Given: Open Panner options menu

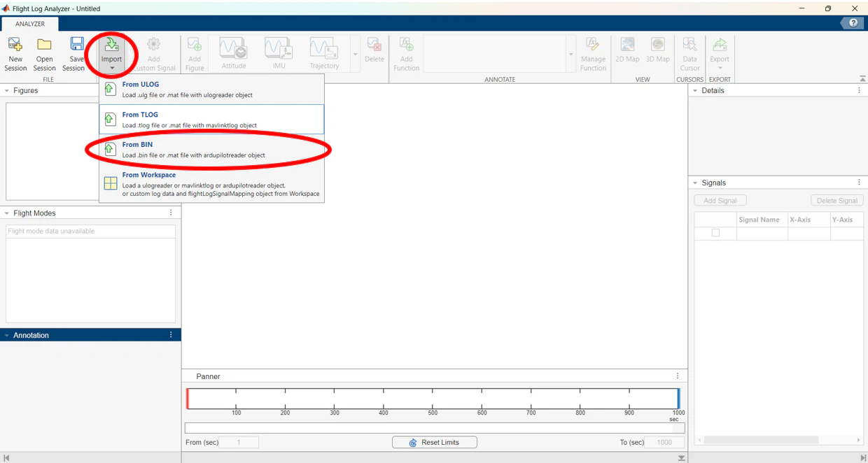Looking at the screenshot, I should point(678,376).
